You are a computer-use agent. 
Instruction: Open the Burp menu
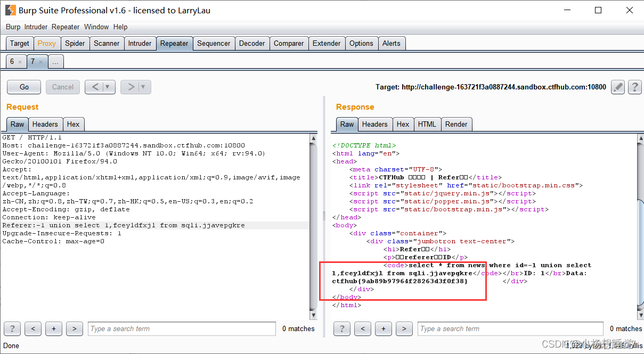pyautogui.click(x=13, y=27)
